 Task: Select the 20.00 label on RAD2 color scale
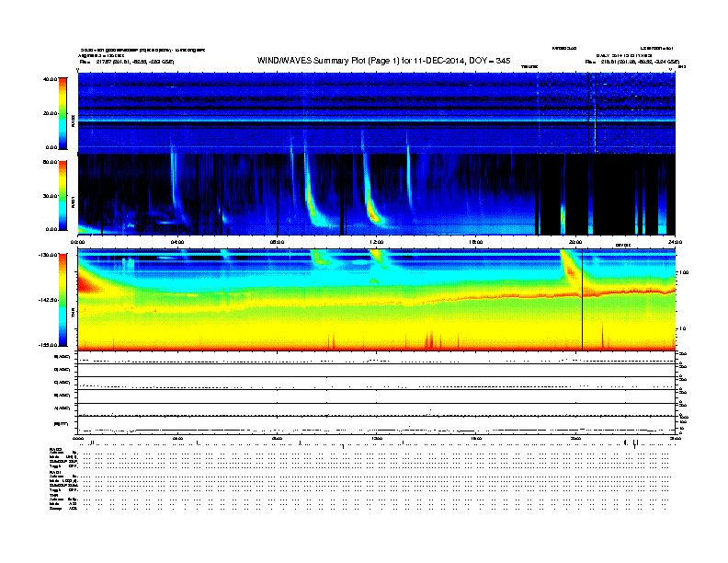point(50,113)
